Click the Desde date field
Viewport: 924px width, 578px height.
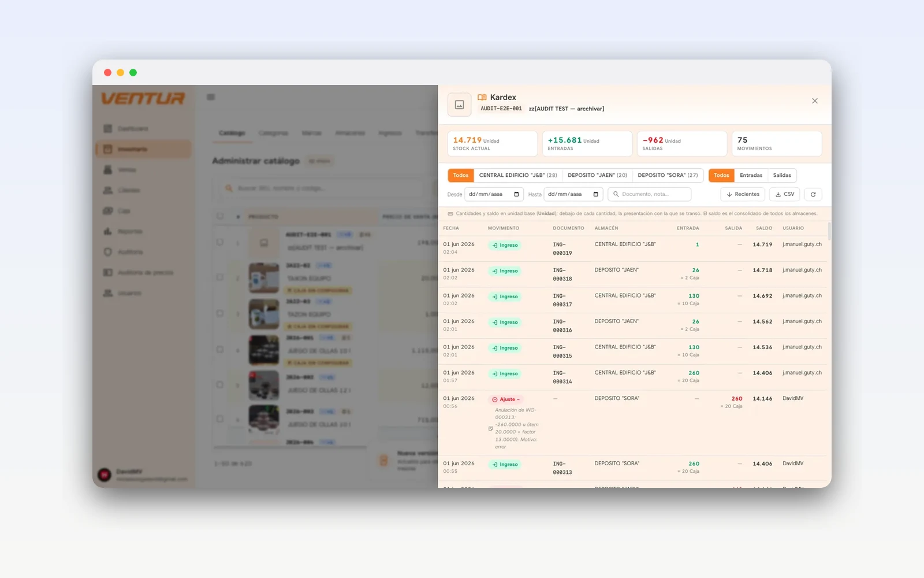point(494,194)
